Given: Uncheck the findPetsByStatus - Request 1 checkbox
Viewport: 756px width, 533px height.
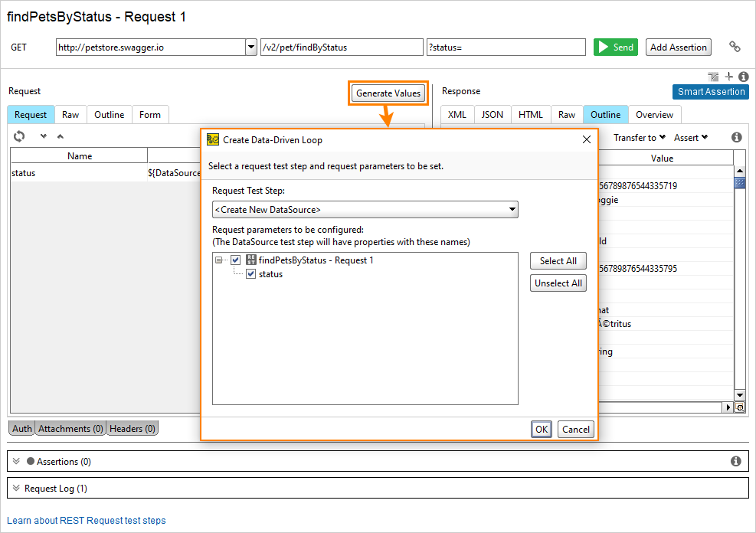Looking at the screenshot, I should (235, 260).
